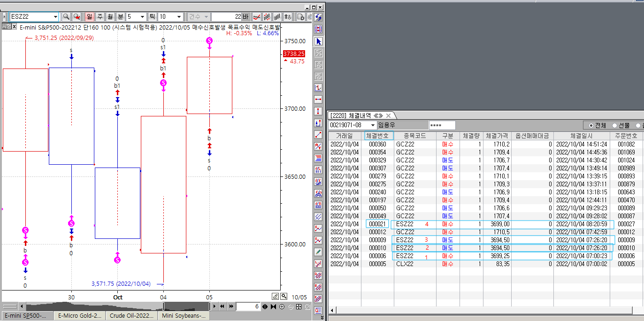
Task: Select the arrow pointer tool
Action: (319, 41)
